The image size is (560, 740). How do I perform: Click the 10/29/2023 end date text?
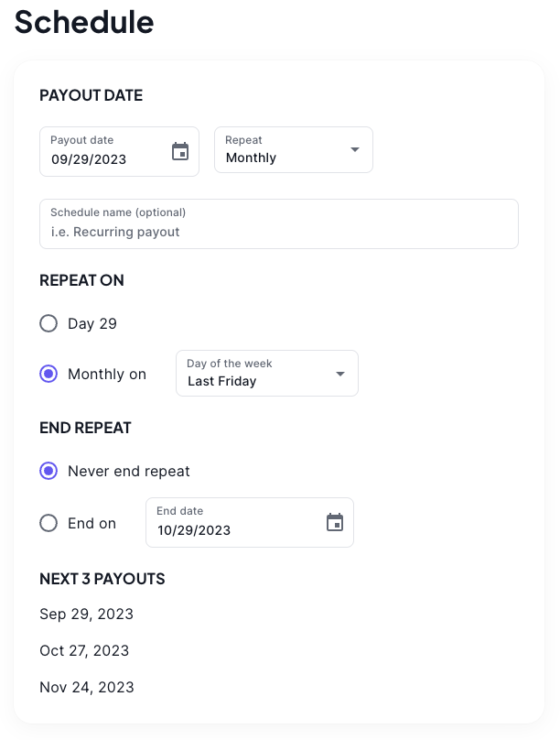tap(194, 529)
